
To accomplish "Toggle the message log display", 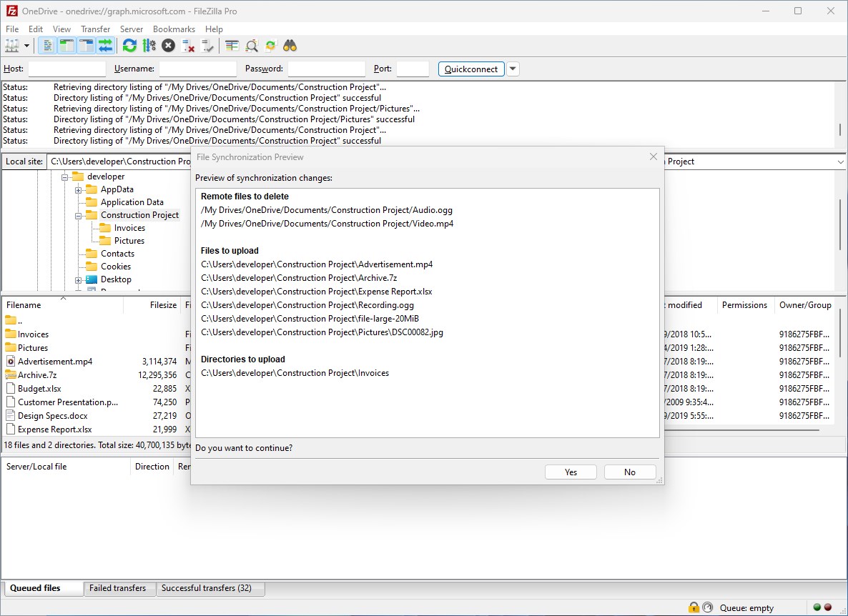I will click(46, 45).
